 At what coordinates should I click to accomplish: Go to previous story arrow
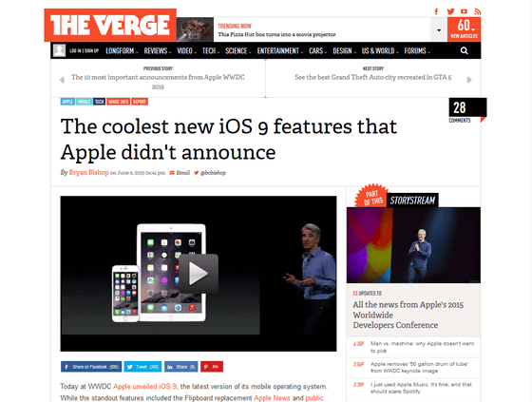tap(62, 80)
